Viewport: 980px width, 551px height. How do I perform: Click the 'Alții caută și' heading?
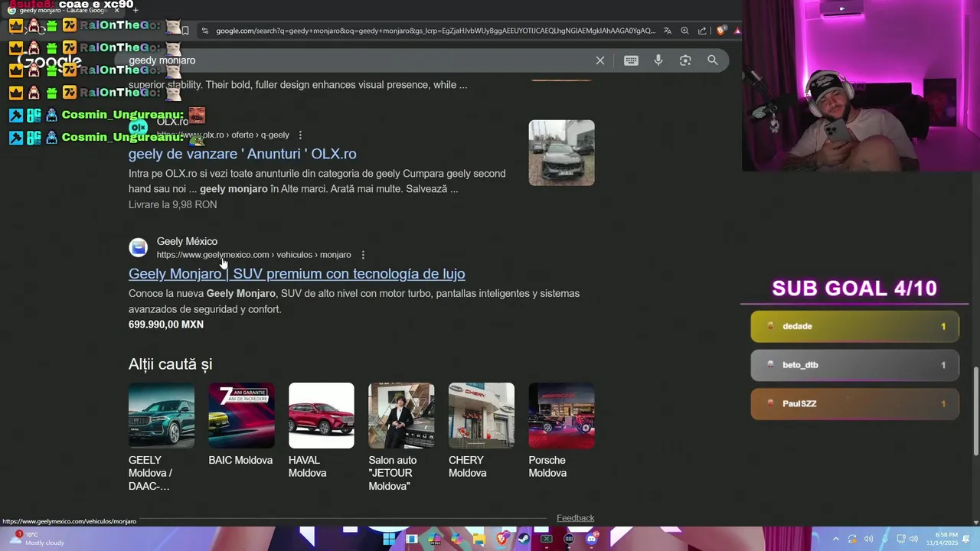tap(170, 364)
